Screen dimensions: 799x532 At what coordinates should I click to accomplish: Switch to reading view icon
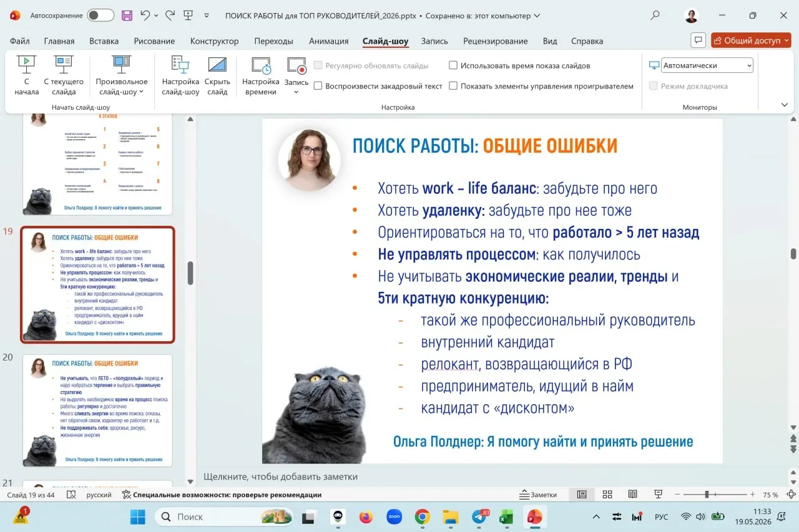click(x=632, y=495)
